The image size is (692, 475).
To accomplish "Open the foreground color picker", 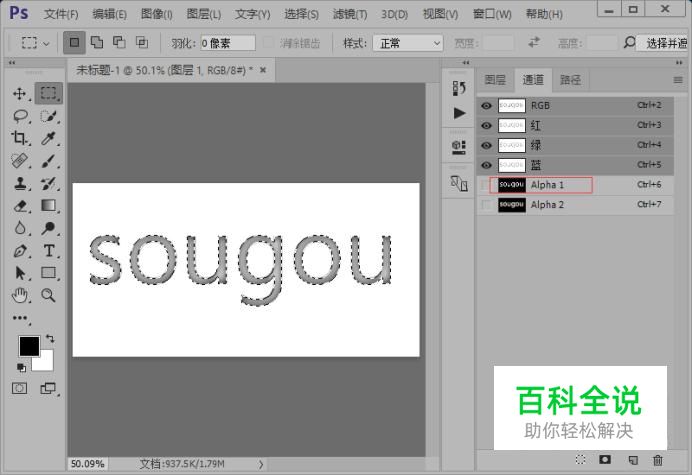I will [x=29, y=346].
